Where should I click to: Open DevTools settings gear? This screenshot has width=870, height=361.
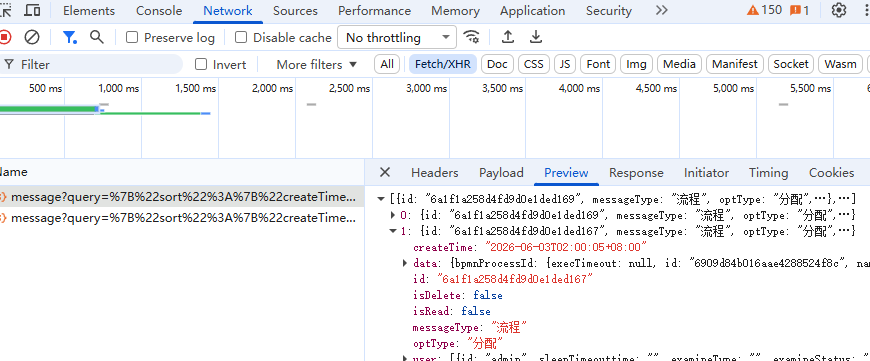coord(839,10)
